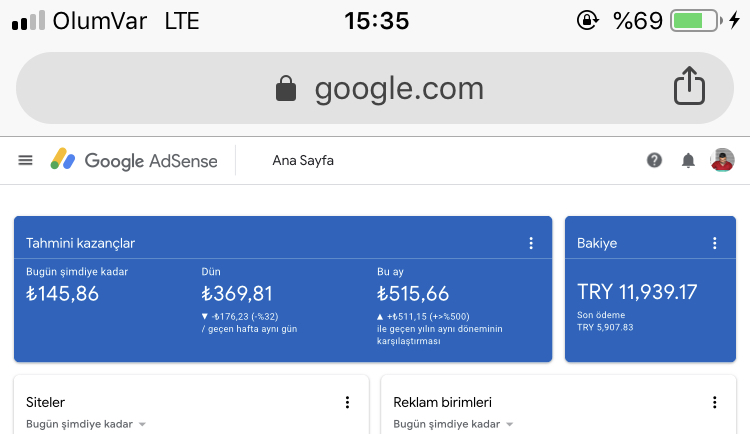The height and width of the screenshot is (434, 750).
Task: Open the hamburger navigation menu
Action: (x=25, y=160)
